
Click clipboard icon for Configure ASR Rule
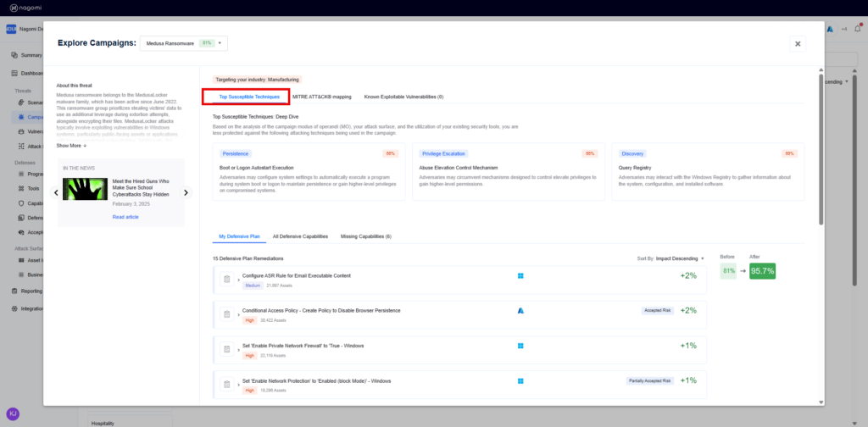(227, 280)
